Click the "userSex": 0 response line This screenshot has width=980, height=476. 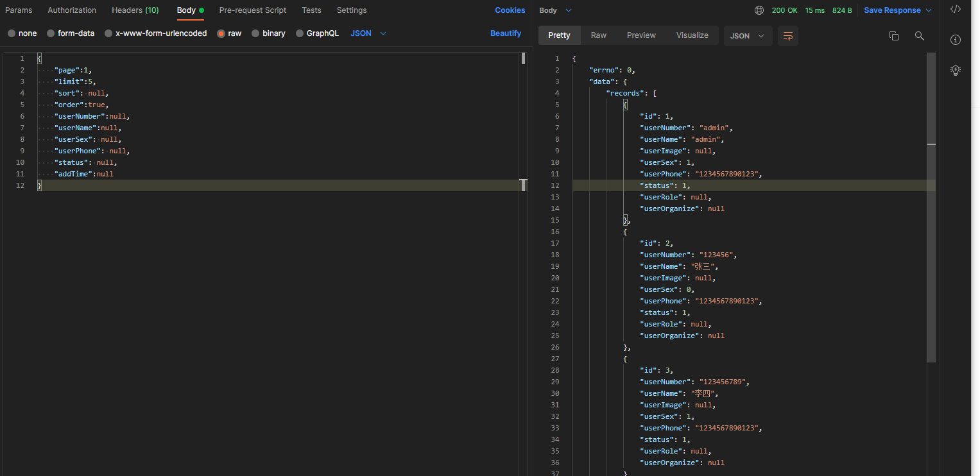(x=667, y=289)
